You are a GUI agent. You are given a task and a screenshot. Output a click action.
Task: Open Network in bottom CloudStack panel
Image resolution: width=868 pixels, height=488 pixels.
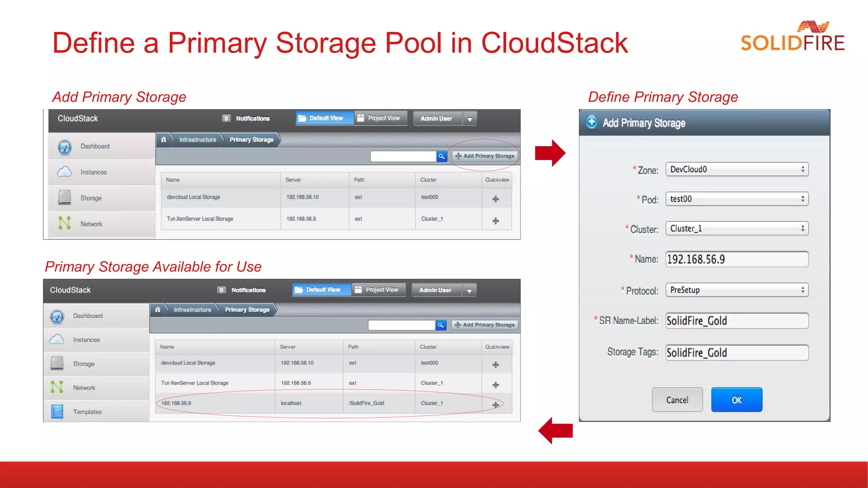point(96,388)
